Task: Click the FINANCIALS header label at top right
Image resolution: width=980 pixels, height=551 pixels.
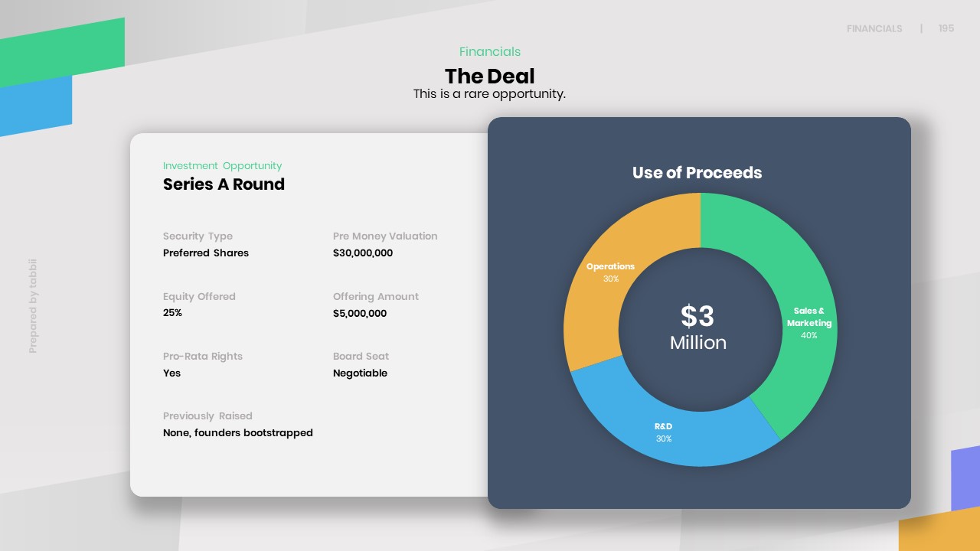Action: pyautogui.click(x=874, y=29)
